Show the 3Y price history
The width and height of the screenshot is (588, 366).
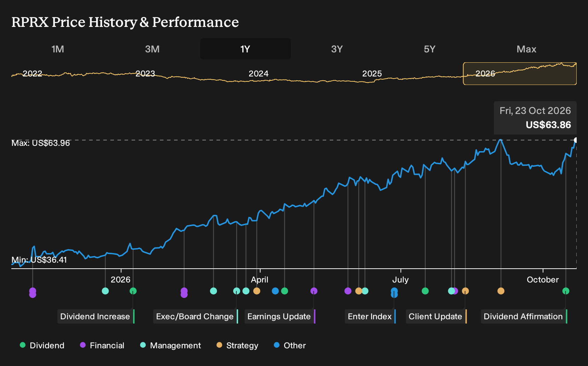337,49
